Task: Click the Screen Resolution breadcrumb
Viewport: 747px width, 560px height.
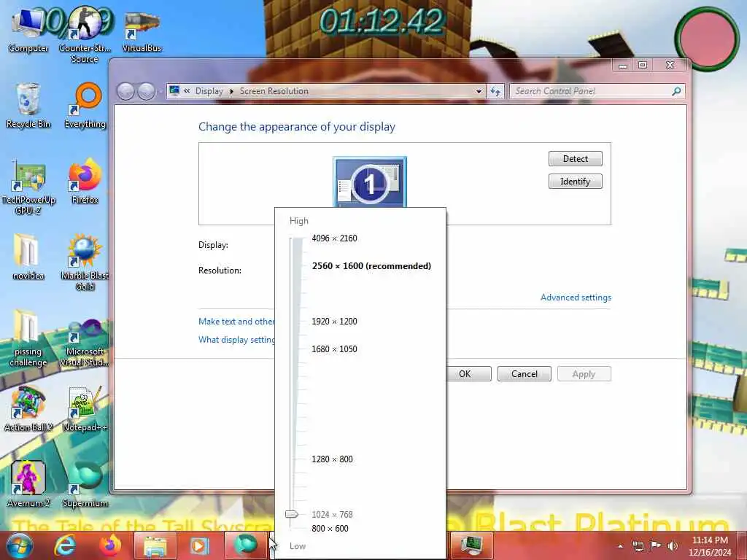Action: point(274,91)
